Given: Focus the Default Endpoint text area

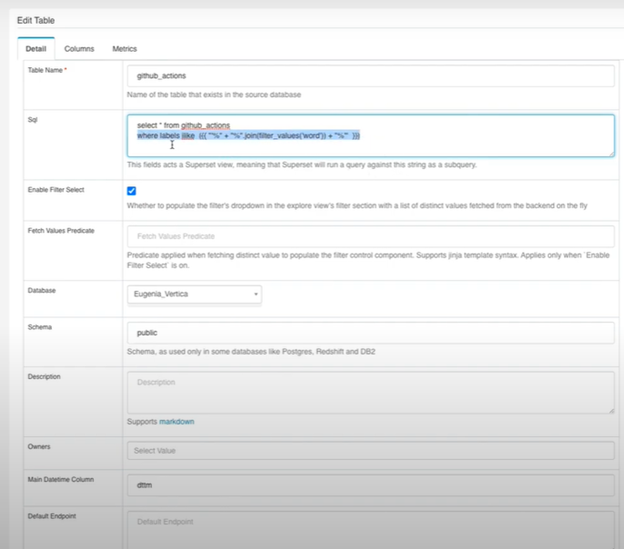Looking at the screenshot, I should (370, 529).
